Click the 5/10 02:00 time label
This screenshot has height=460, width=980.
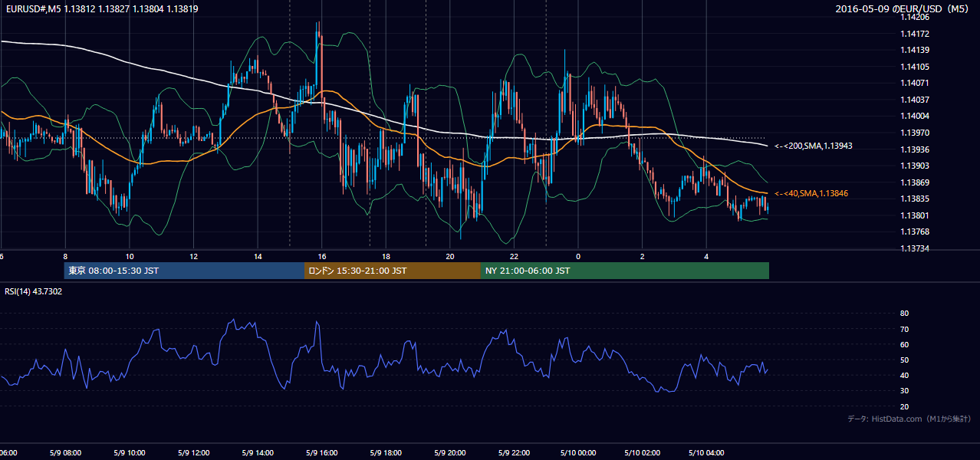point(642,453)
